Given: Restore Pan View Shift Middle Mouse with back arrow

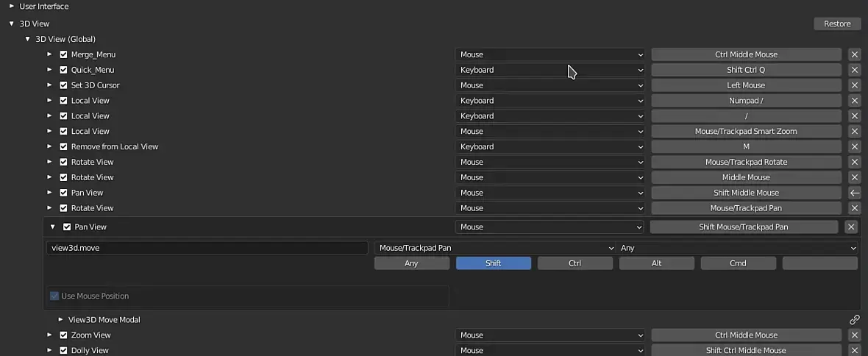Looking at the screenshot, I should [x=854, y=193].
